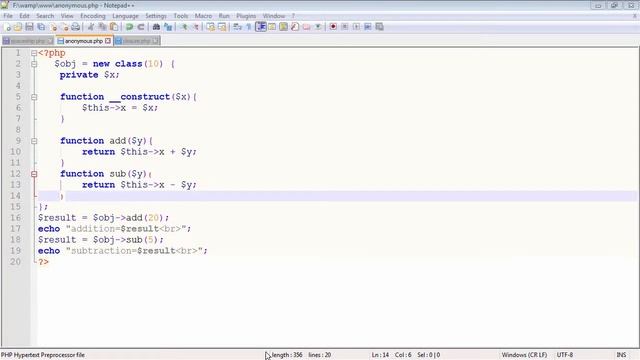Cut selection with scissors icon

91,27
